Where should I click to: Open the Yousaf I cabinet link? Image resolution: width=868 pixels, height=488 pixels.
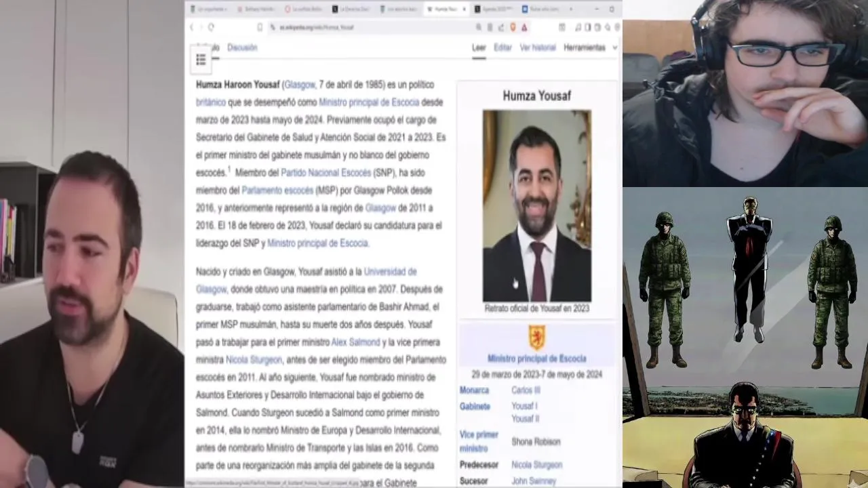coord(524,406)
